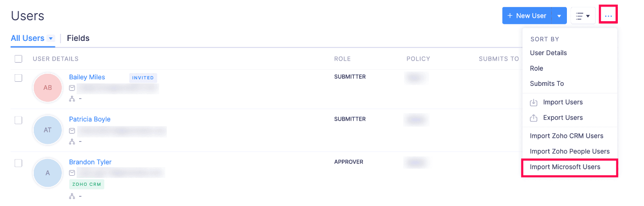Image resolution: width=644 pixels, height=206 pixels.
Task: Tick the checkbox beside Patricia Boyle
Action: [x=19, y=120]
